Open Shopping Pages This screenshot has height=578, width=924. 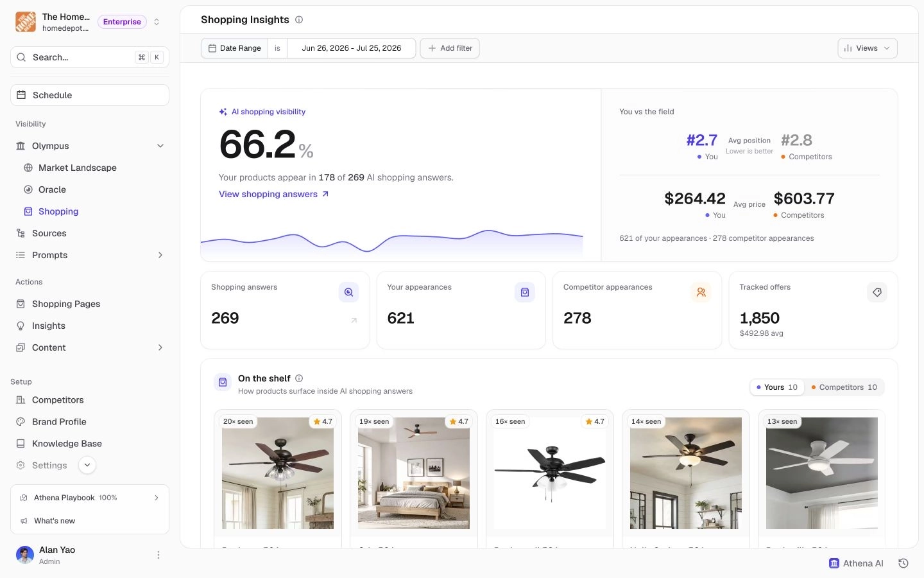[x=66, y=304]
